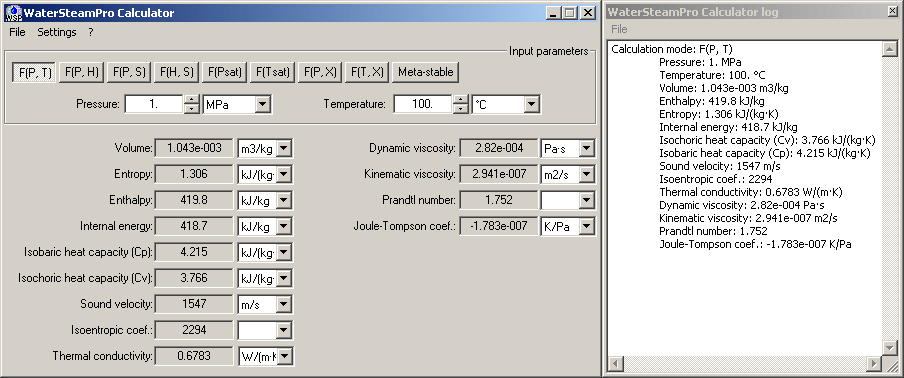Click the Isoentropic coef. value 2294 field

coord(194,330)
